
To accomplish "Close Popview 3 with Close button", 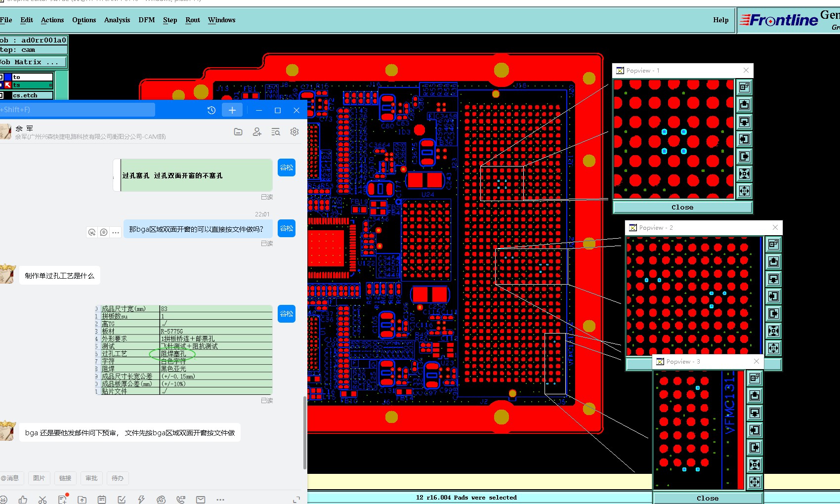I will (708, 498).
